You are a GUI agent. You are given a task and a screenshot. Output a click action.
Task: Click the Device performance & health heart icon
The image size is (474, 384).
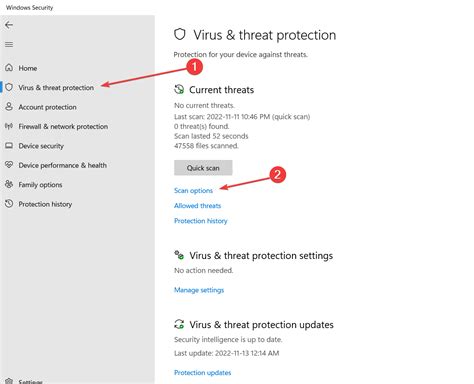pos(9,165)
